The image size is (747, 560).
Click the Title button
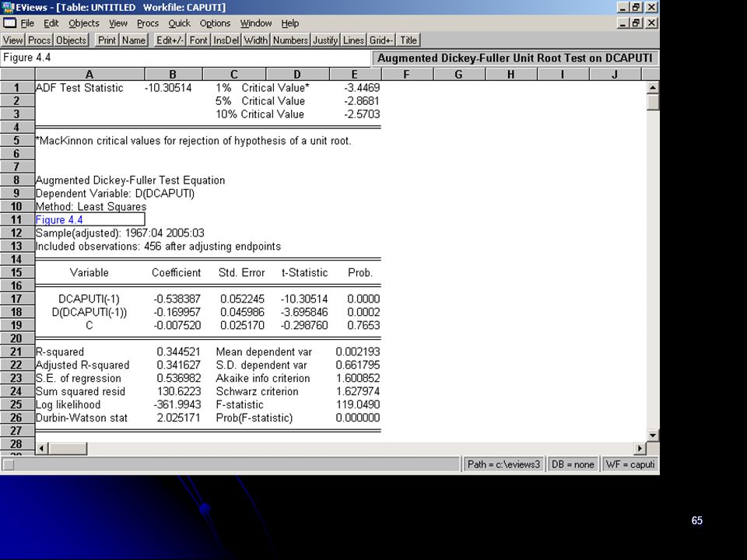point(409,40)
